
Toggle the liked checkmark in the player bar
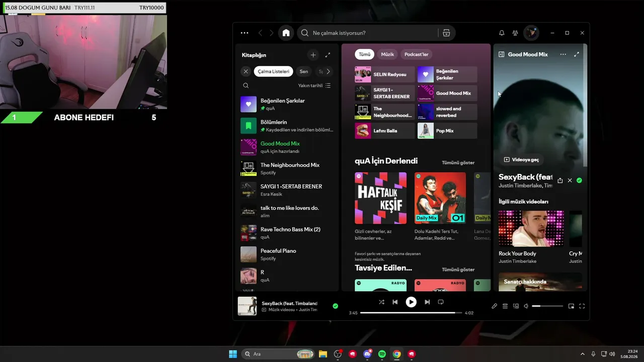click(336, 306)
